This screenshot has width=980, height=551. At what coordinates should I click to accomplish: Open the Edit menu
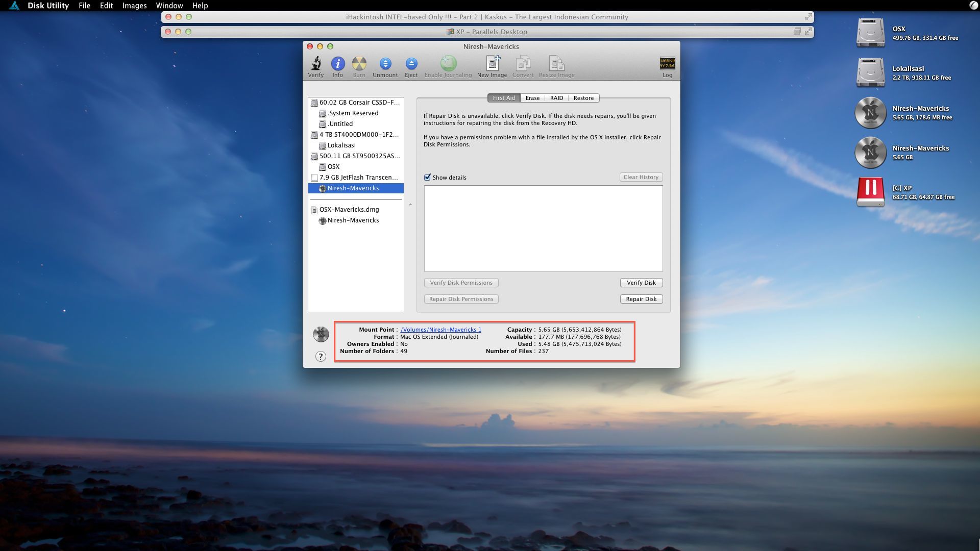pyautogui.click(x=106, y=6)
